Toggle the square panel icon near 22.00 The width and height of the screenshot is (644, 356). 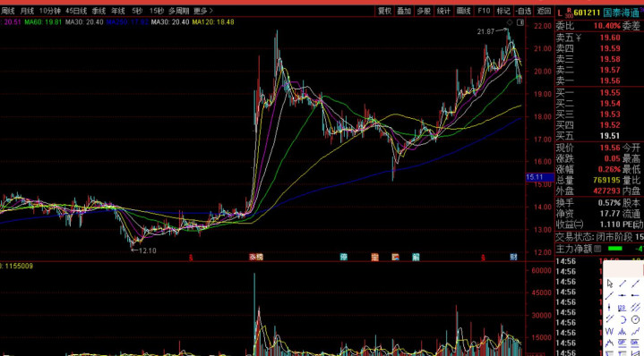click(x=520, y=22)
